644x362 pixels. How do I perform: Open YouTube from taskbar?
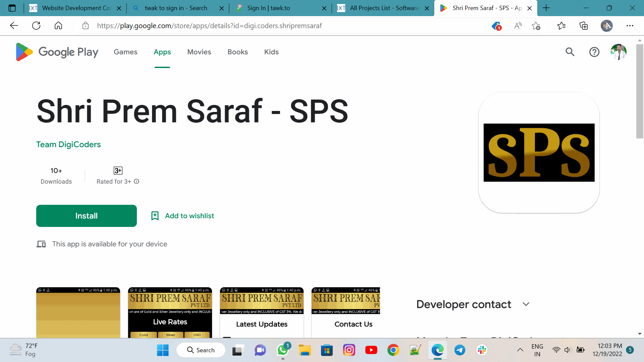tap(371, 350)
